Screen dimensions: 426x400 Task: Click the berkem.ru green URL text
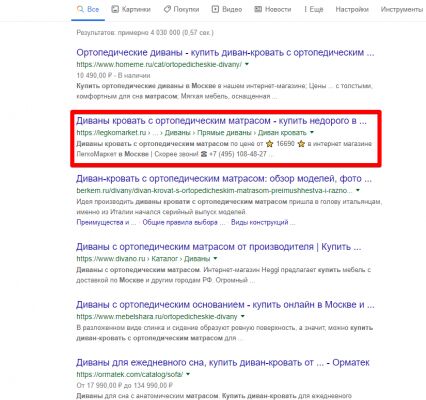click(214, 191)
